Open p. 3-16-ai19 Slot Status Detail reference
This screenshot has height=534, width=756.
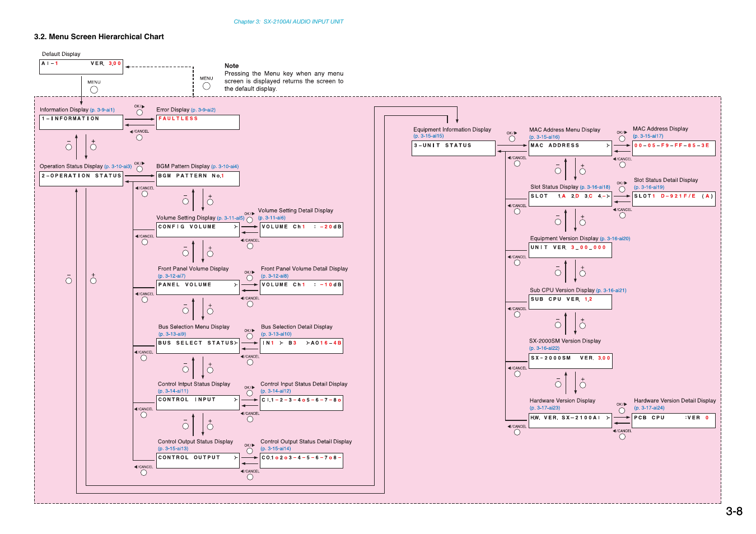649,188
